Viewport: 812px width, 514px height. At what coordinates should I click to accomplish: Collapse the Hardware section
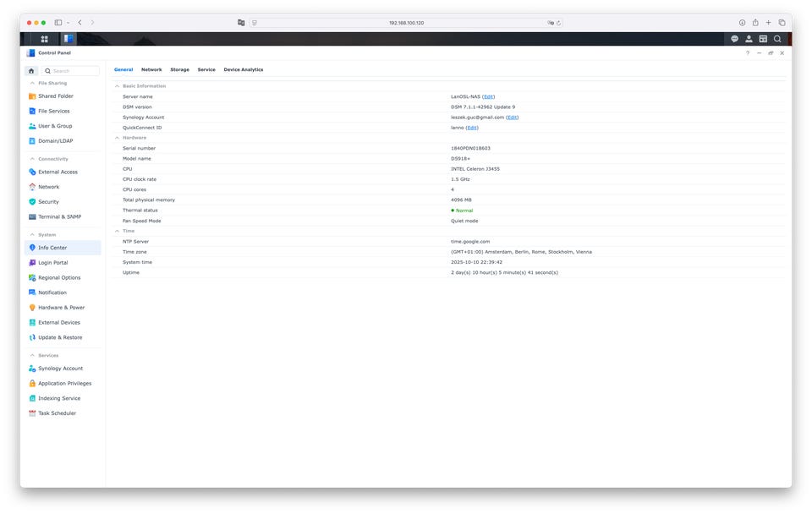[x=117, y=138]
